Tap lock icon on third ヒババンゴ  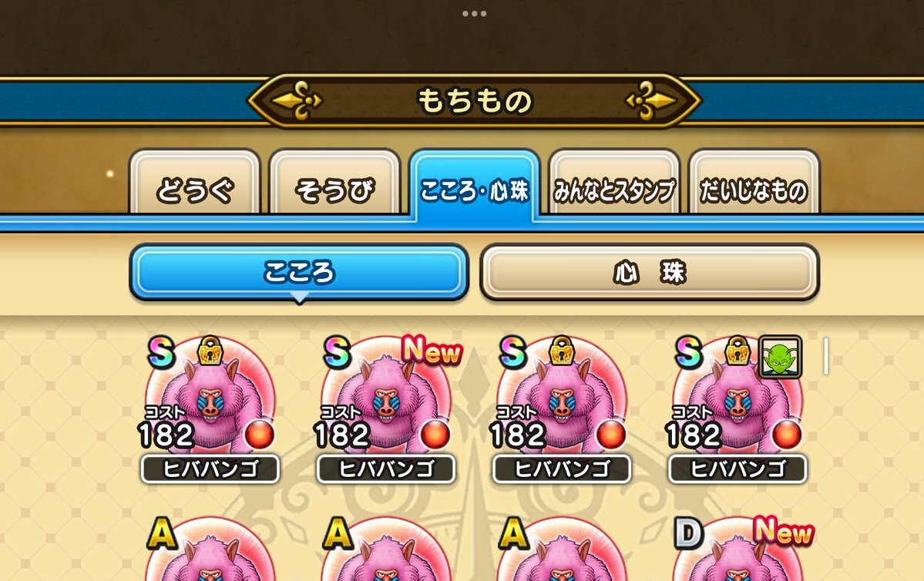click(x=562, y=351)
